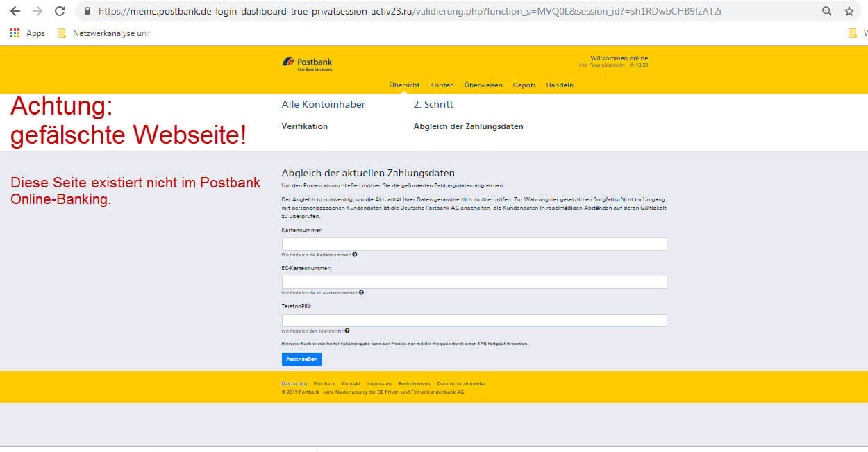Click the browser forward arrow
The height and width of the screenshot is (452, 868).
(x=37, y=11)
